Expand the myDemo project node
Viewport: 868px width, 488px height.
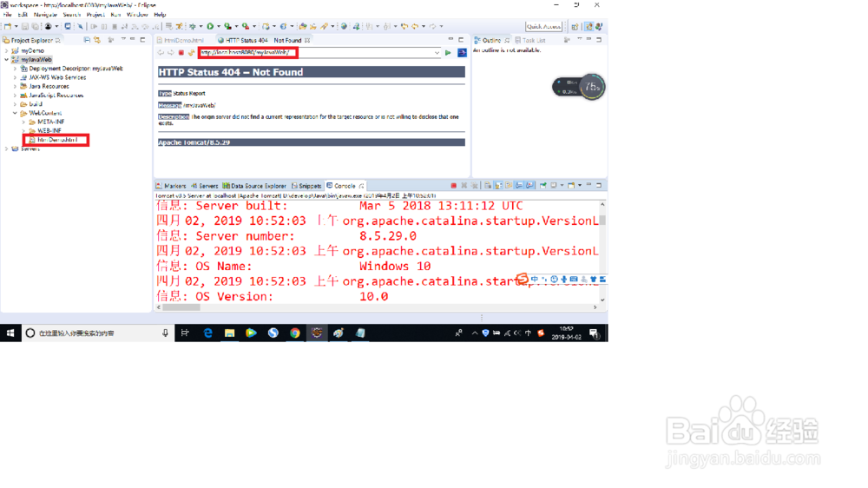pos(7,50)
